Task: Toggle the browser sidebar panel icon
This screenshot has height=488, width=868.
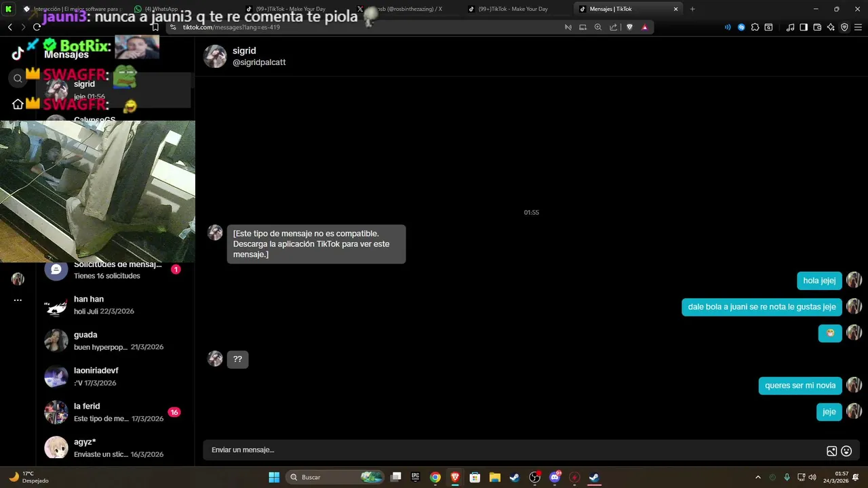Action: [804, 27]
